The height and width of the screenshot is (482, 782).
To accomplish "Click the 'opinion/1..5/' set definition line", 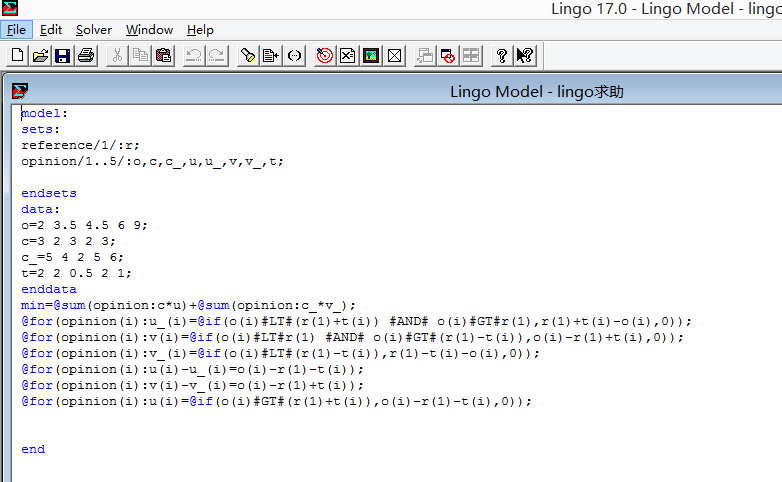I will tap(152, 161).
